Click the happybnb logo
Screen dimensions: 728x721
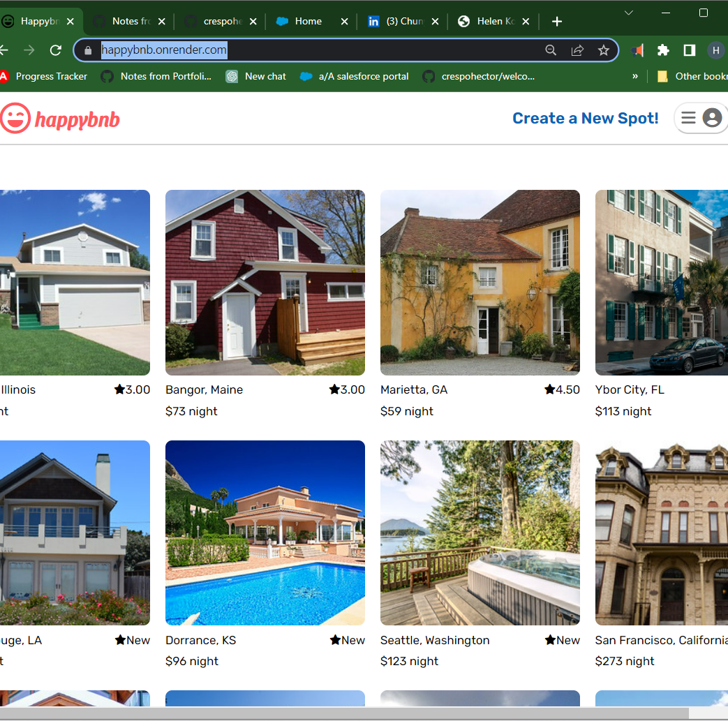(x=60, y=119)
